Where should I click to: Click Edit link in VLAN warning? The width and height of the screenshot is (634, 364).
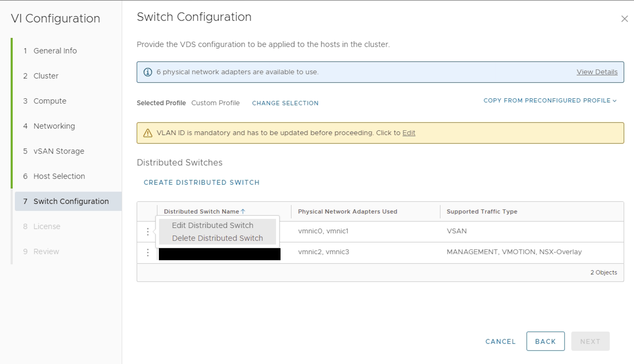pyautogui.click(x=409, y=133)
